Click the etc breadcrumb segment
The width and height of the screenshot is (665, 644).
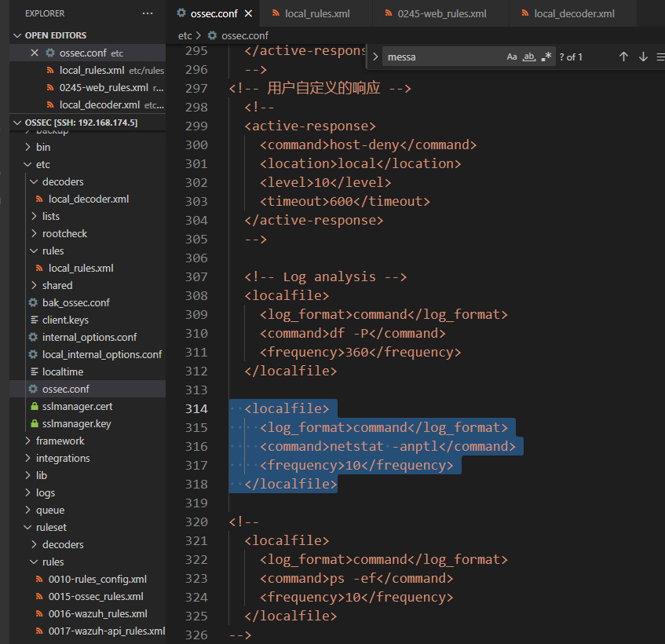185,35
